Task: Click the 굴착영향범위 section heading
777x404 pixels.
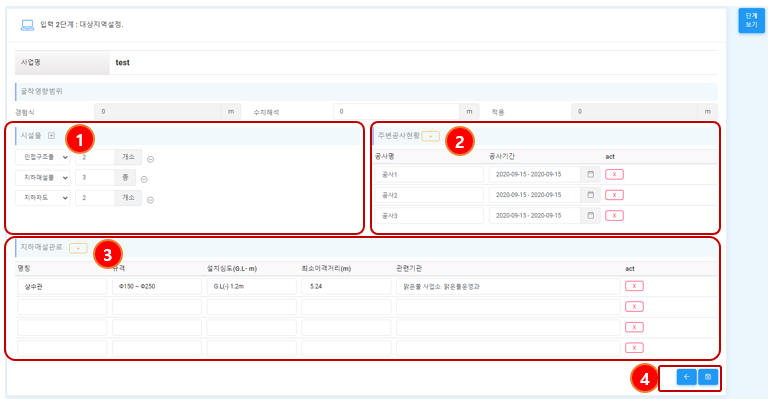Action: (x=42, y=91)
